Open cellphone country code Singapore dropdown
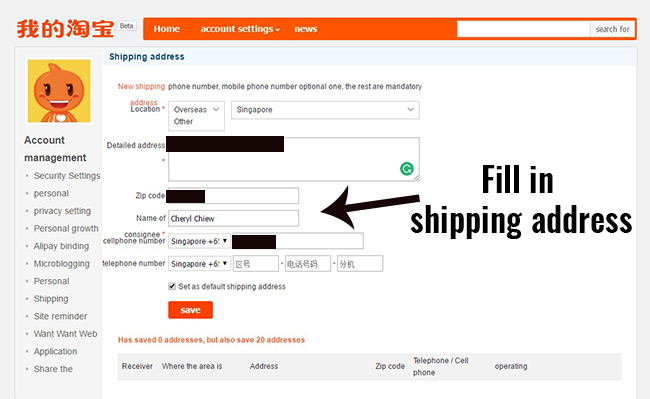 click(199, 241)
